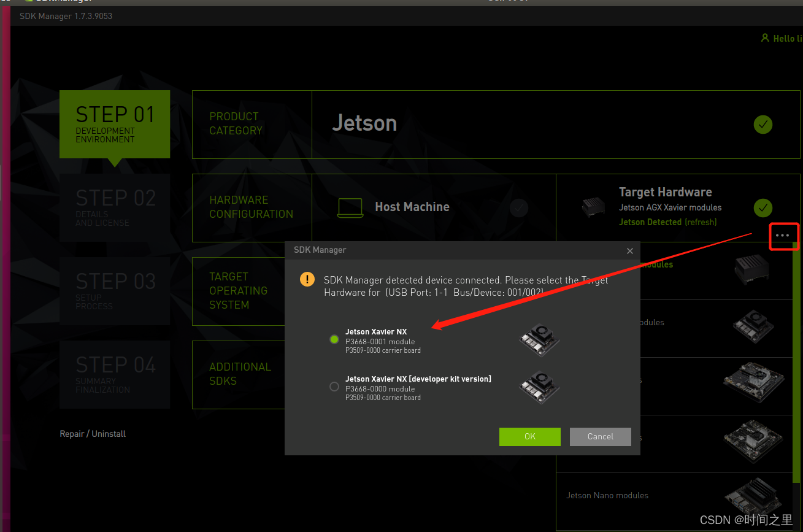Click the Host Machine laptop icon

(350, 207)
